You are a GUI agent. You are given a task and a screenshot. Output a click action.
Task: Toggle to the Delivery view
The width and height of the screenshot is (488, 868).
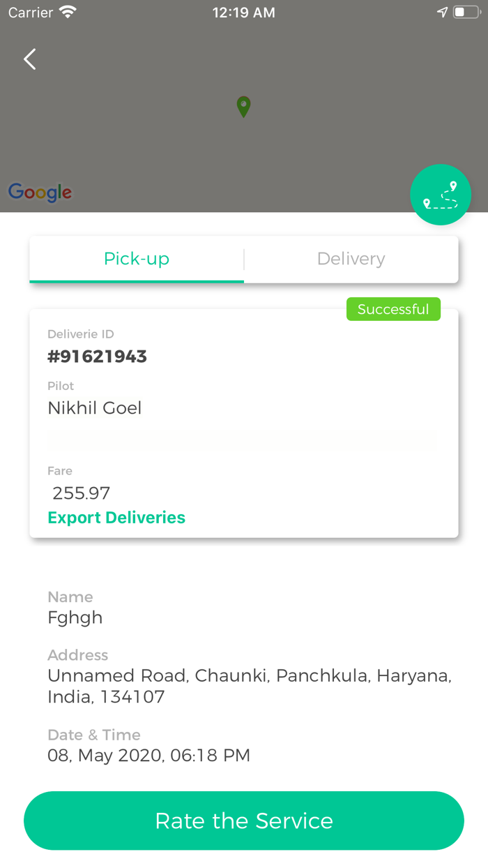[x=351, y=258]
